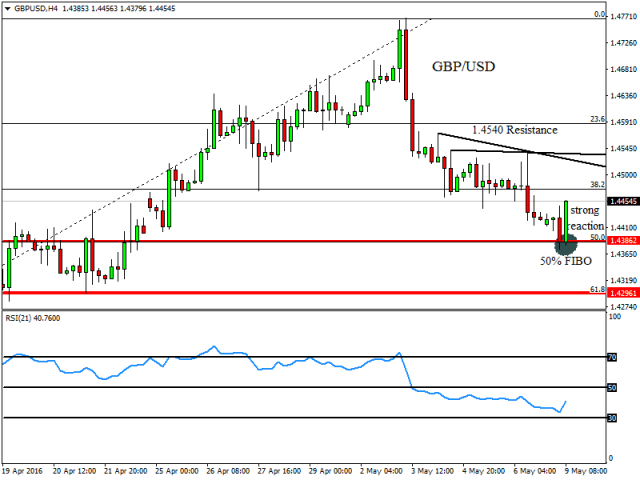
Task: Select the latest green candlestick at 1.44545
Action: tap(566, 221)
